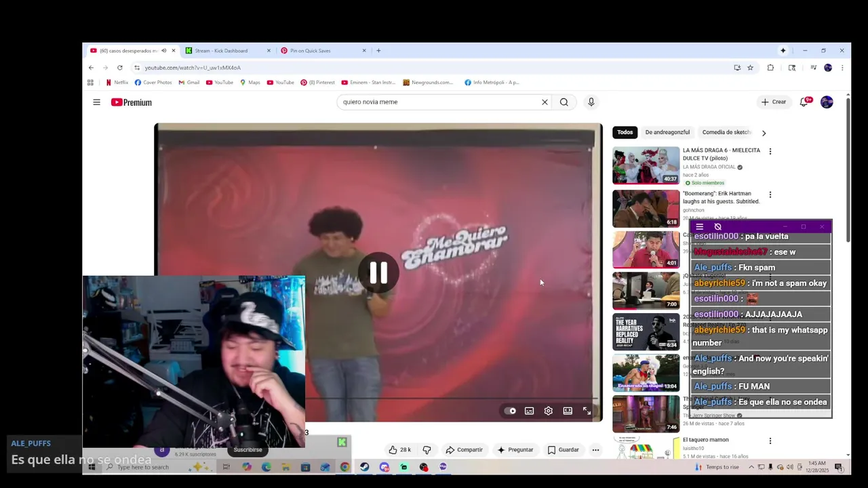Click the address bar URL
The height and width of the screenshot is (488, 868).
coord(193,68)
